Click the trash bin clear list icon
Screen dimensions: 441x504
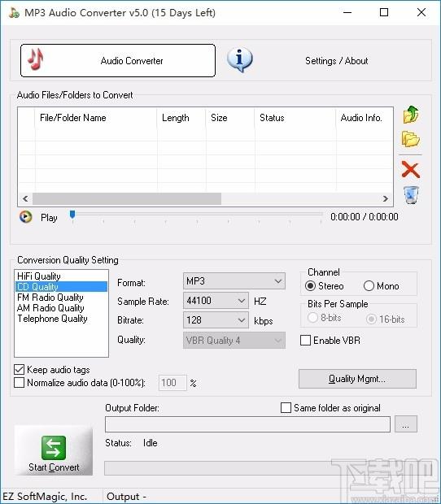pos(411,195)
